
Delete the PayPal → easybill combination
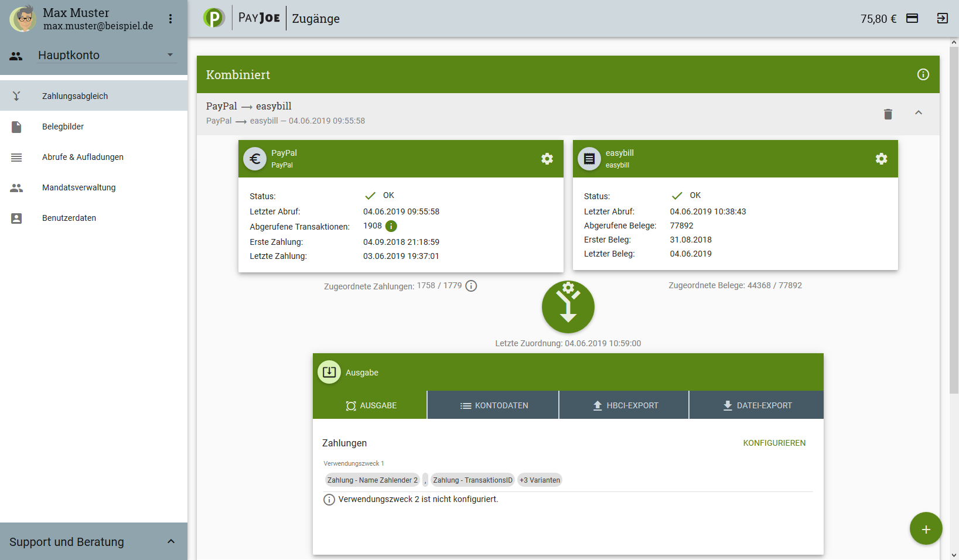888,114
